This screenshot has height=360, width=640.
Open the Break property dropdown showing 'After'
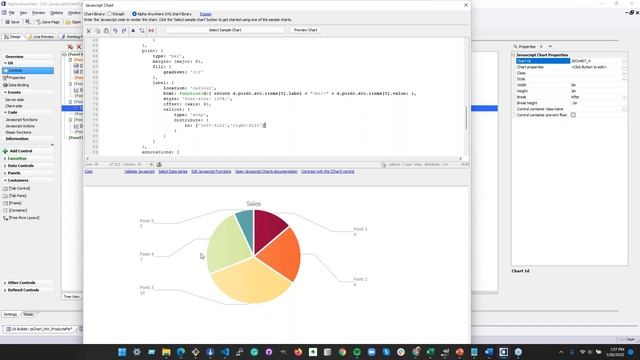click(624, 97)
